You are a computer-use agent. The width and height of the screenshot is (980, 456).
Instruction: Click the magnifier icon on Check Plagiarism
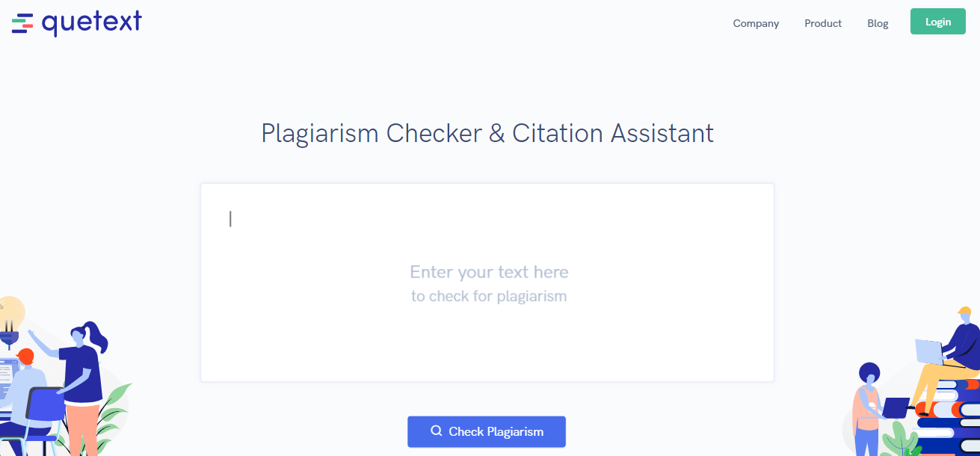(x=437, y=431)
